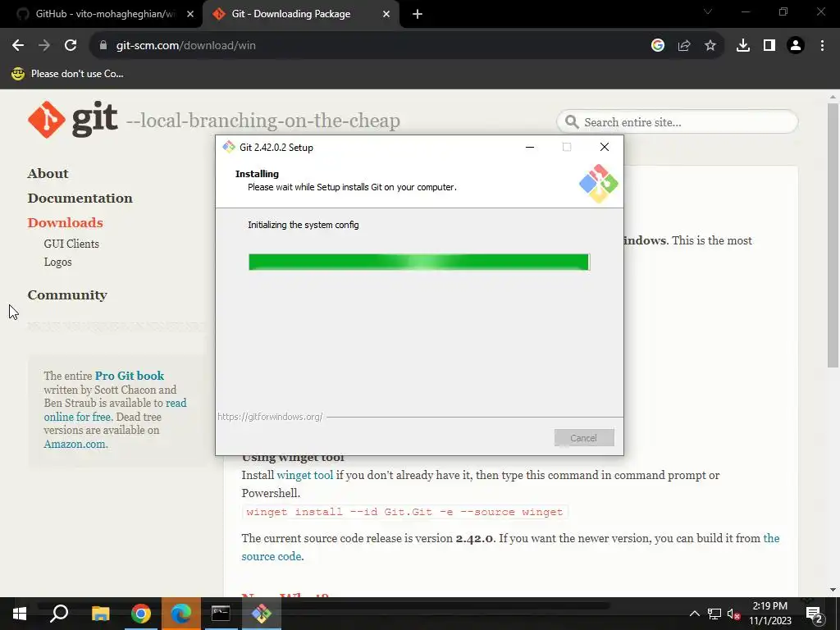Click the browser back arrow
840x630 pixels.
point(18,46)
